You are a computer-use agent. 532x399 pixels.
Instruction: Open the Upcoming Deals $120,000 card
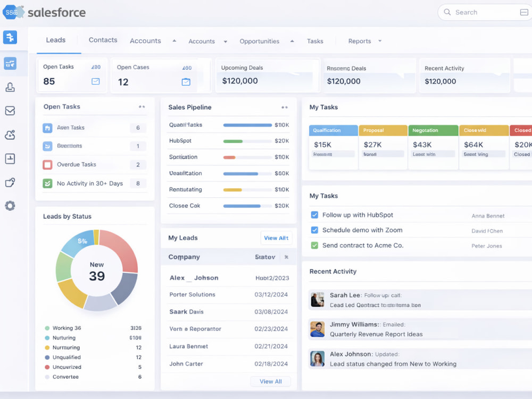268,76
